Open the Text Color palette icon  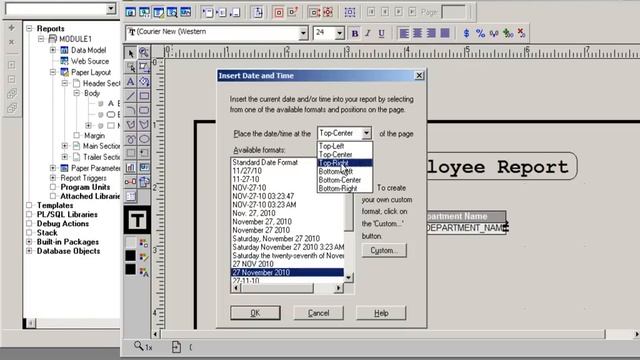click(144, 271)
